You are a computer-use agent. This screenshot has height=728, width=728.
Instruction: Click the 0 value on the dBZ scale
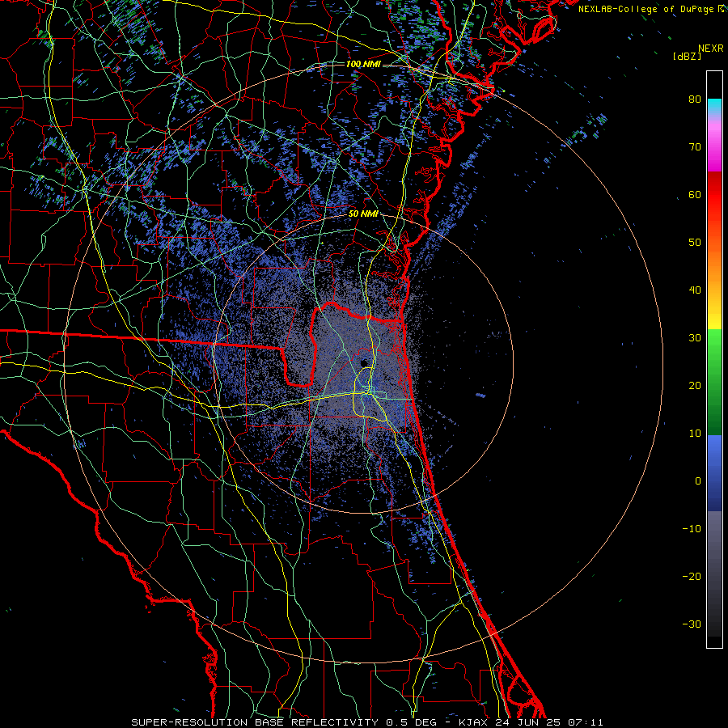click(698, 481)
